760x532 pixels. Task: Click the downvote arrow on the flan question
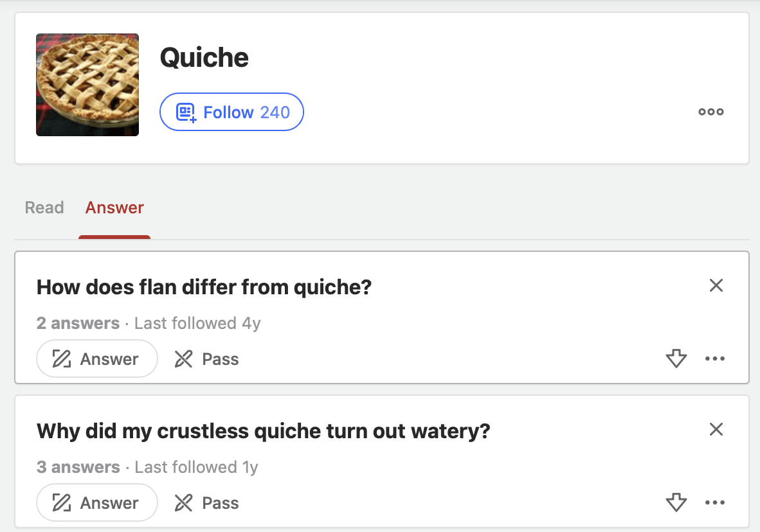676,359
